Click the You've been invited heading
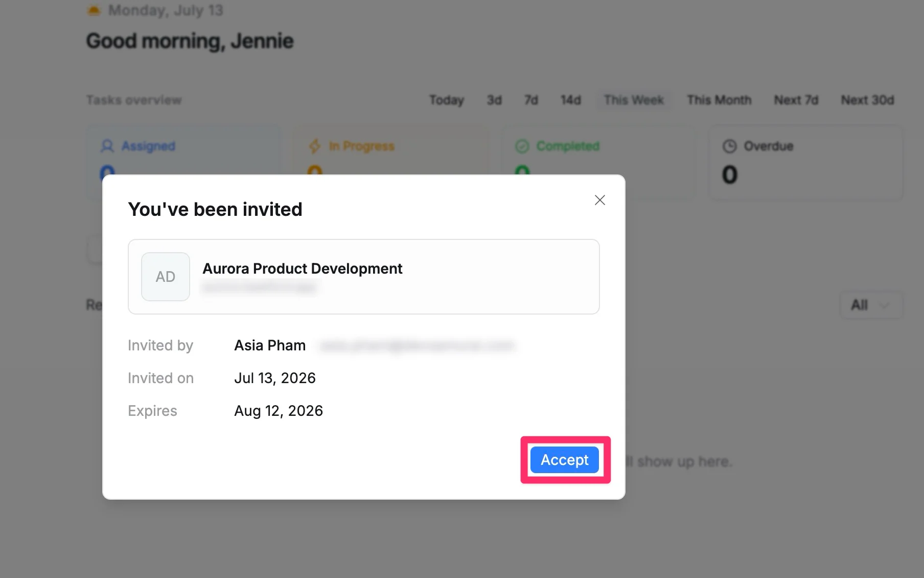Screen dimensions: 924x578 pyautogui.click(x=215, y=209)
